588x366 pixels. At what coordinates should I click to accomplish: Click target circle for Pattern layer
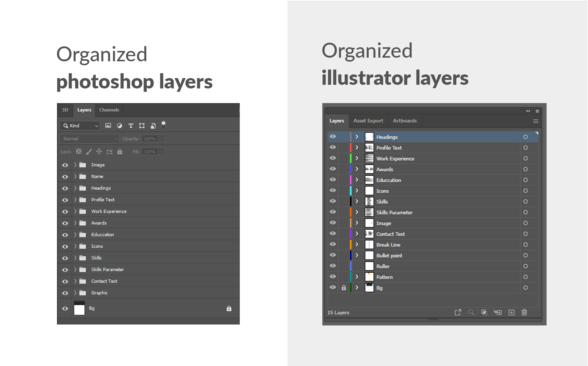click(526, 277)
